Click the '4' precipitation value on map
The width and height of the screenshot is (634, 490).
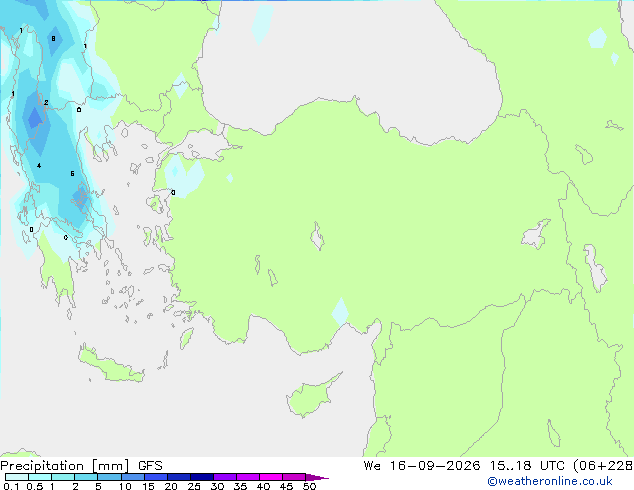39,166
